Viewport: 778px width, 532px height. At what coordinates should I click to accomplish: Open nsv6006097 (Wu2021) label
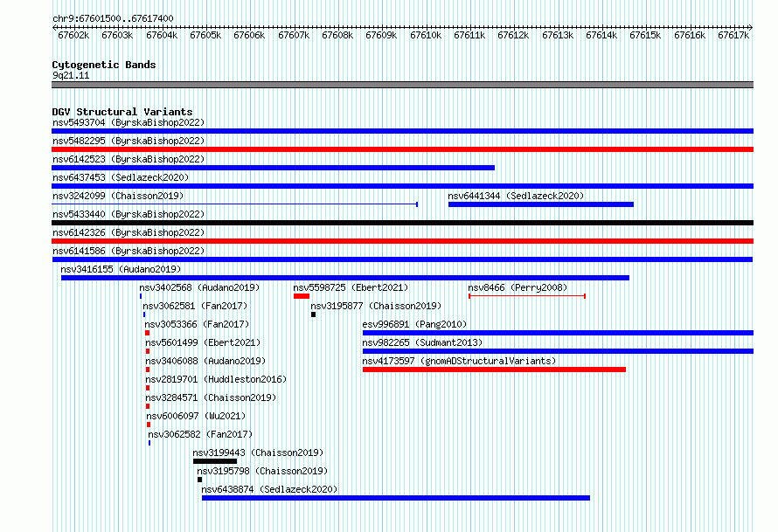click(196, 416)
